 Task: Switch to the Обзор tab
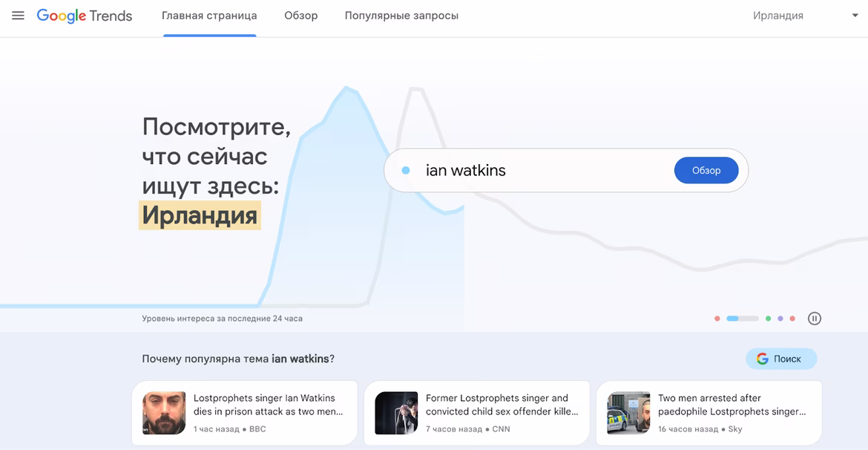(300, 16)
